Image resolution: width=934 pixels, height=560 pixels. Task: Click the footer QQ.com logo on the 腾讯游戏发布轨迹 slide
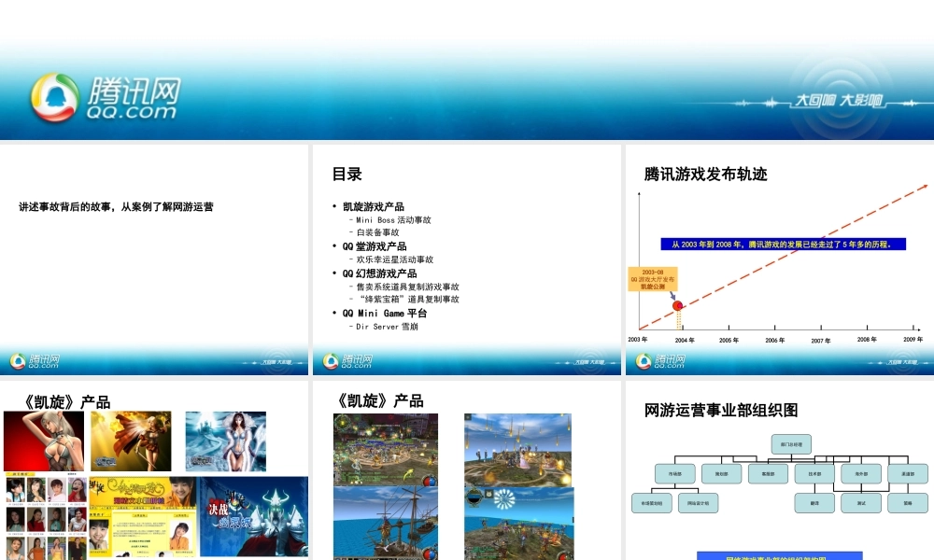660,360
